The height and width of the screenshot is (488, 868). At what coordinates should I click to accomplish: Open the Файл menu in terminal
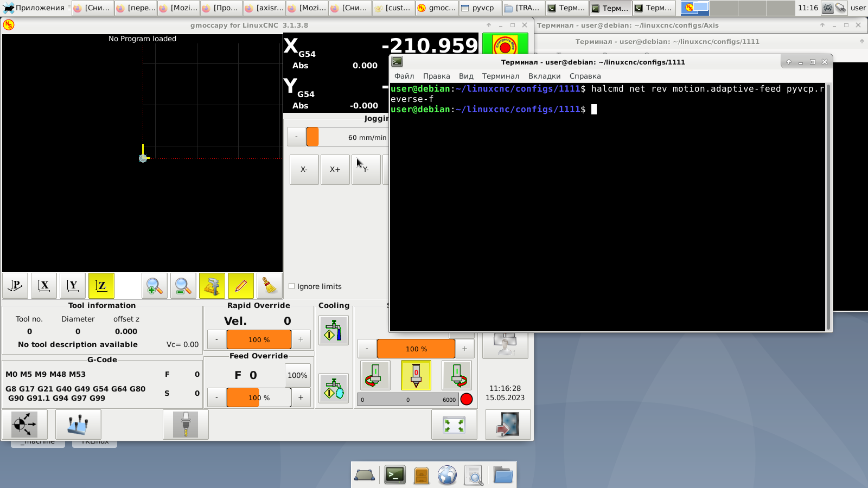pos(404,76)
